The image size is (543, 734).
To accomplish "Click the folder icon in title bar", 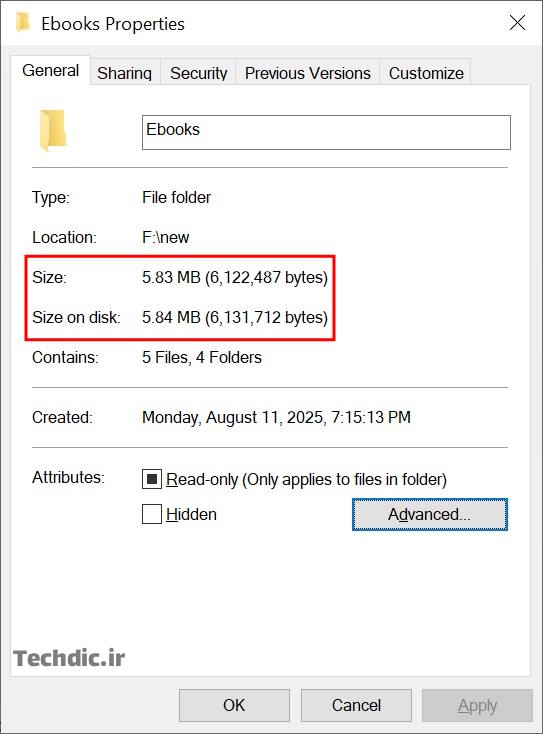I will click(22, 22).
